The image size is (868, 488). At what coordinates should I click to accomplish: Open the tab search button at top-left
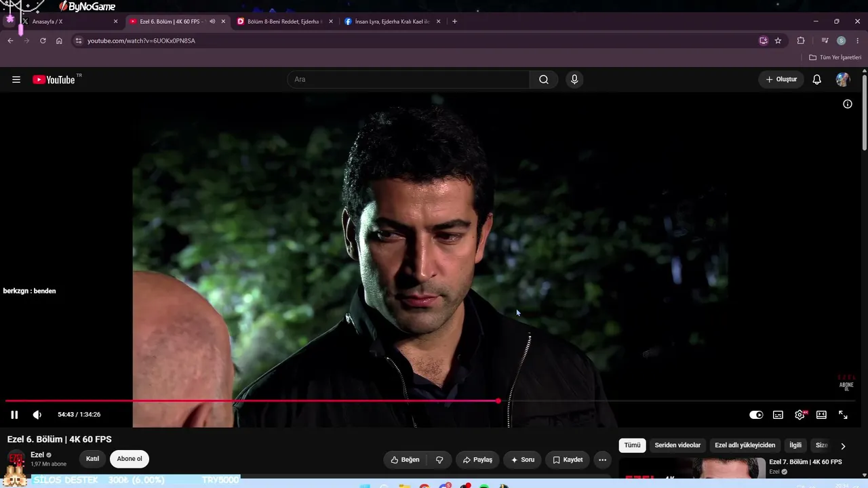10,20
